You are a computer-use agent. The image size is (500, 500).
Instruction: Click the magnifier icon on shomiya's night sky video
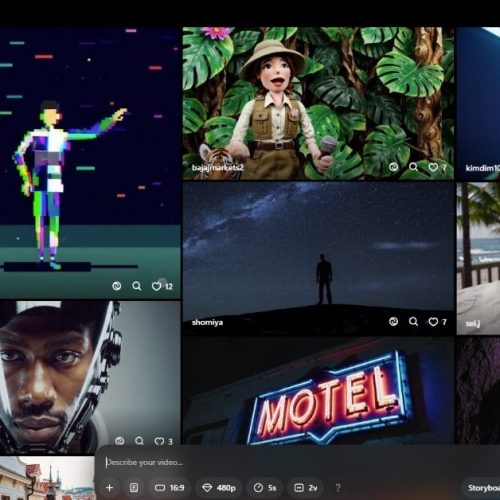pyautogui.click(x=413, y=321)
